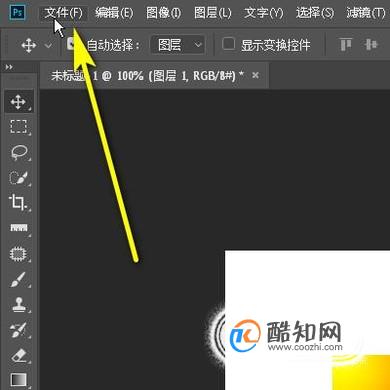The image size is (390, 390).
Task: Choose the Gradient tool
Action: pyautogui.click(x=19, y=379)
